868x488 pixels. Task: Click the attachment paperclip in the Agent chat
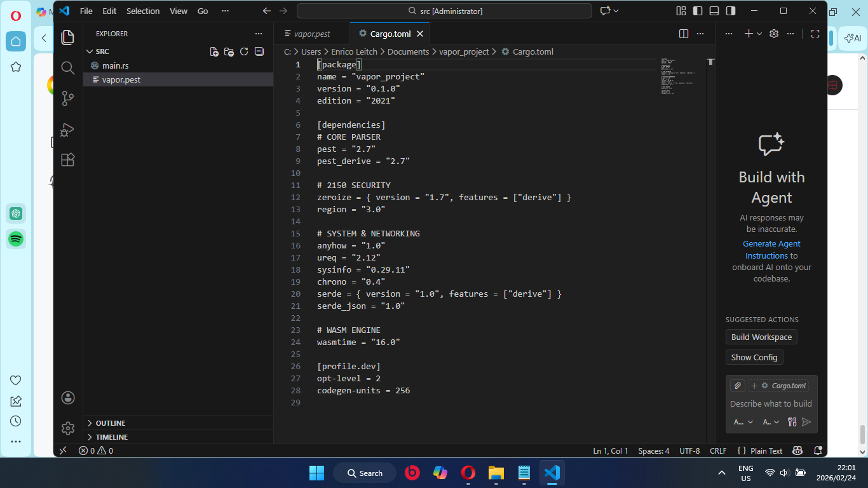click(737, 385)
